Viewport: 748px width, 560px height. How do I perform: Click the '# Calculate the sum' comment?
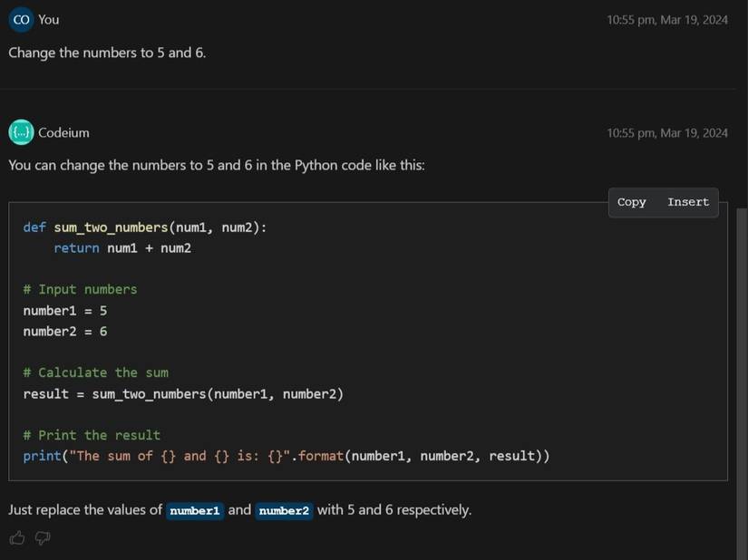(96, 372)
